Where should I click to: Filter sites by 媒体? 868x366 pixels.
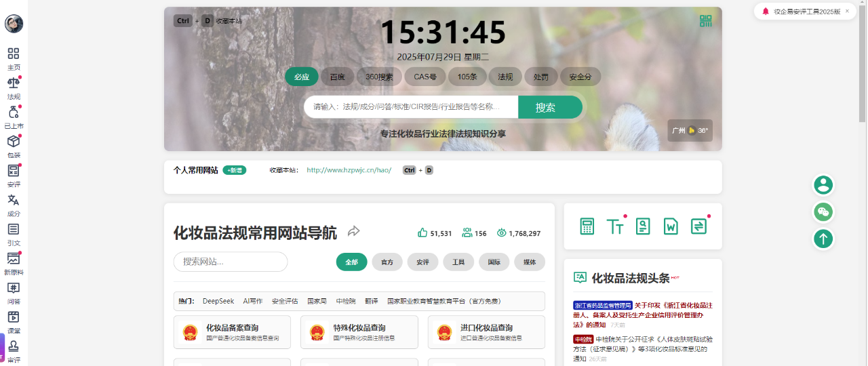[530, 262]
